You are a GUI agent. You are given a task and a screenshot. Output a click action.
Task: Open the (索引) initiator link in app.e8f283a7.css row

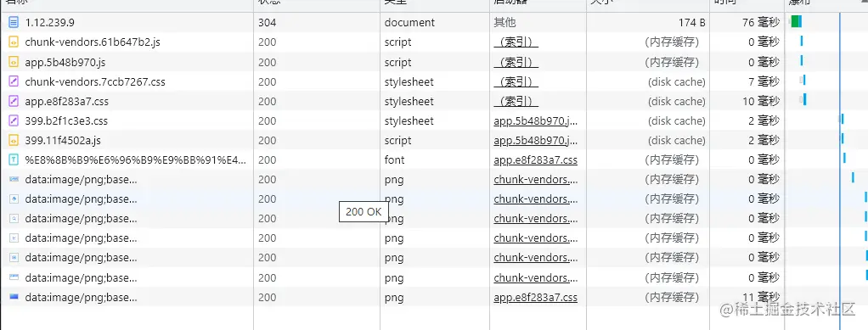(516, 102)
